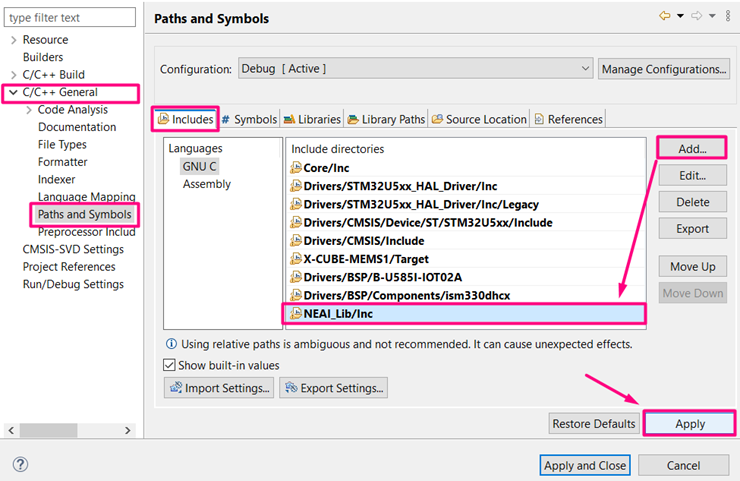Image resolution: width=740 pixels, height=481 pixels.
Task: Select Formatter in the tree
Action: point(63,162)
